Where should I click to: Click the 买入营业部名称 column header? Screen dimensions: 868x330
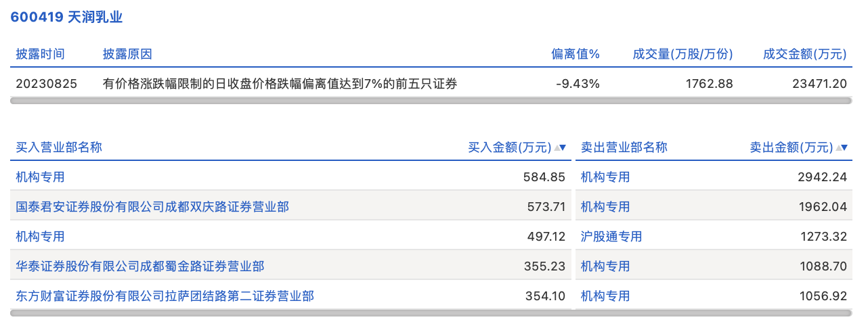[59, 147]
